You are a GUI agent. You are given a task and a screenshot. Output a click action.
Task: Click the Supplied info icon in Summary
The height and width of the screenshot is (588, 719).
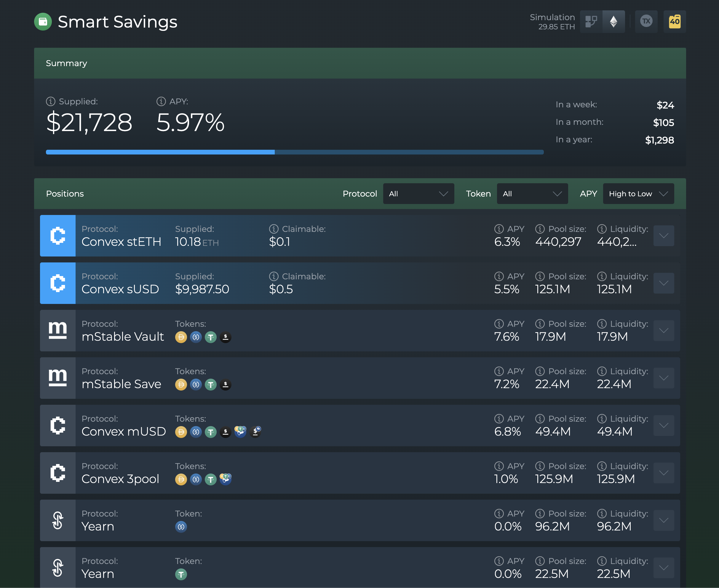pos(50,101)
